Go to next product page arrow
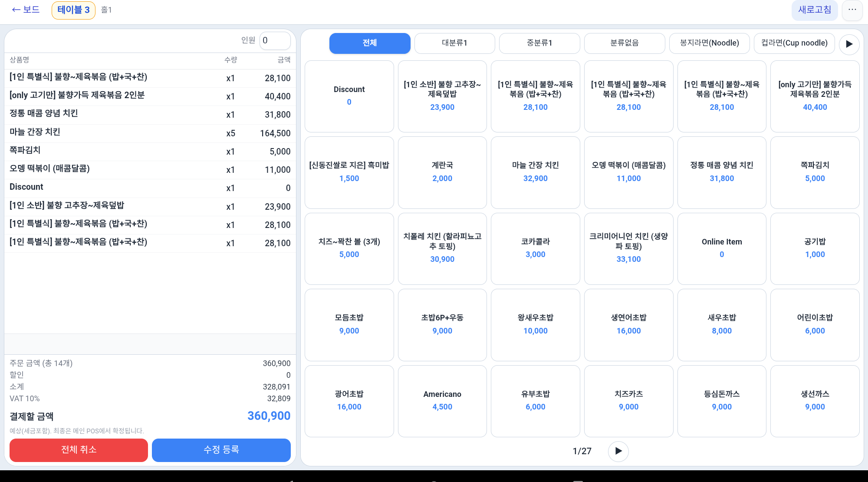The height and width of the screenshot is (482, 868). (618, 451)
